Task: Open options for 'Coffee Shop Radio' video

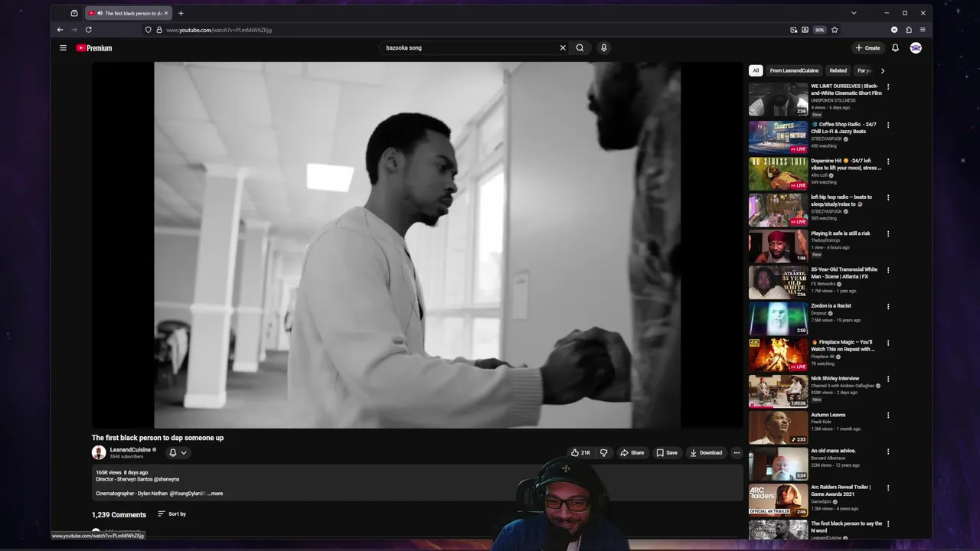Action: [888, 125]
